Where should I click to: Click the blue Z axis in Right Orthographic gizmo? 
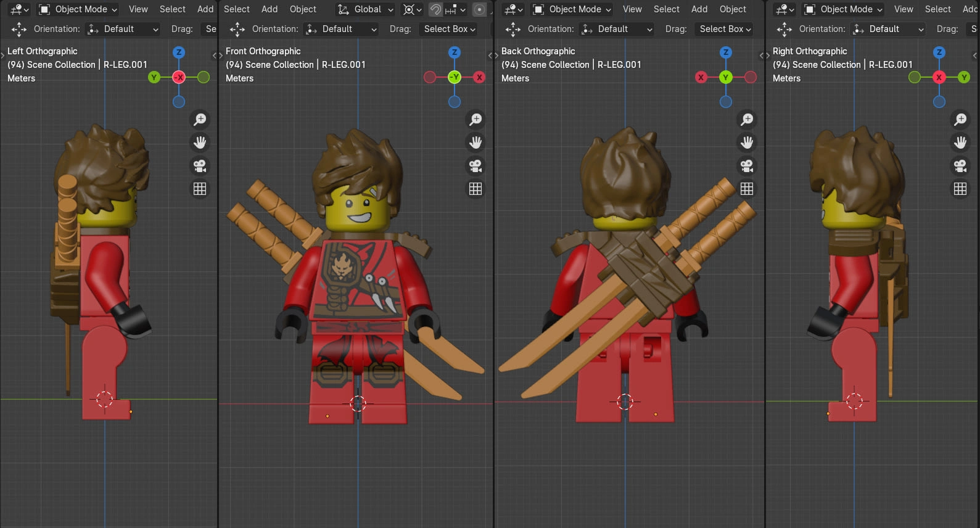pyautogui.click(x=939, y=52)
